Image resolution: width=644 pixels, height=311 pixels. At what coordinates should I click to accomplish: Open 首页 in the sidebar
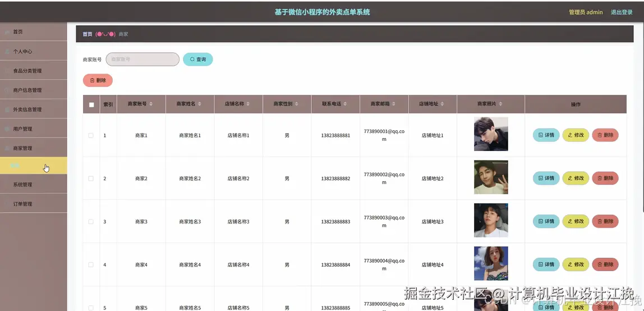[33, 31]
